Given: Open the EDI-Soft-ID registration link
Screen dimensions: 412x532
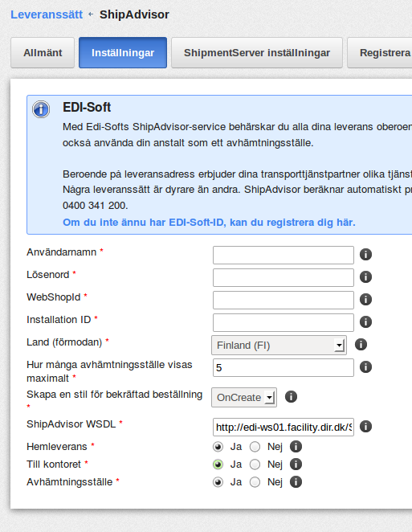Looking at the screenshot, I should pos(209,223).
